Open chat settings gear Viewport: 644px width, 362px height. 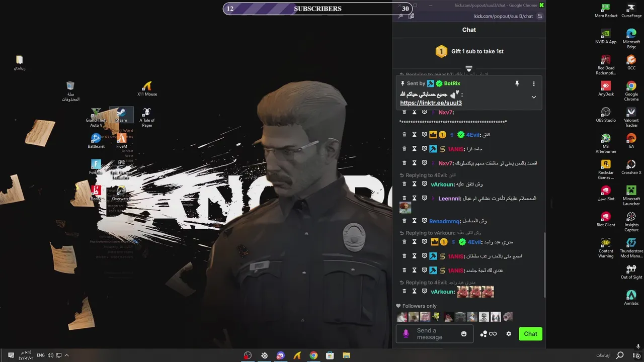pos(509,334)
